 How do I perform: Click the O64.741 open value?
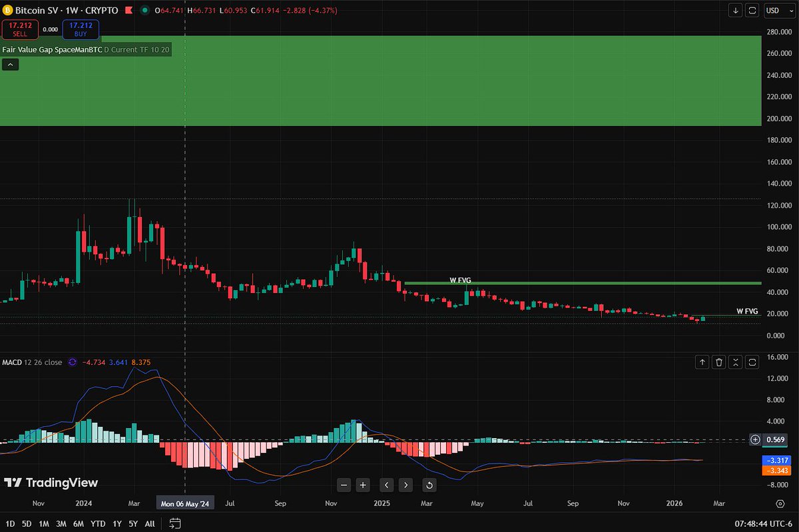coord(170,11)
